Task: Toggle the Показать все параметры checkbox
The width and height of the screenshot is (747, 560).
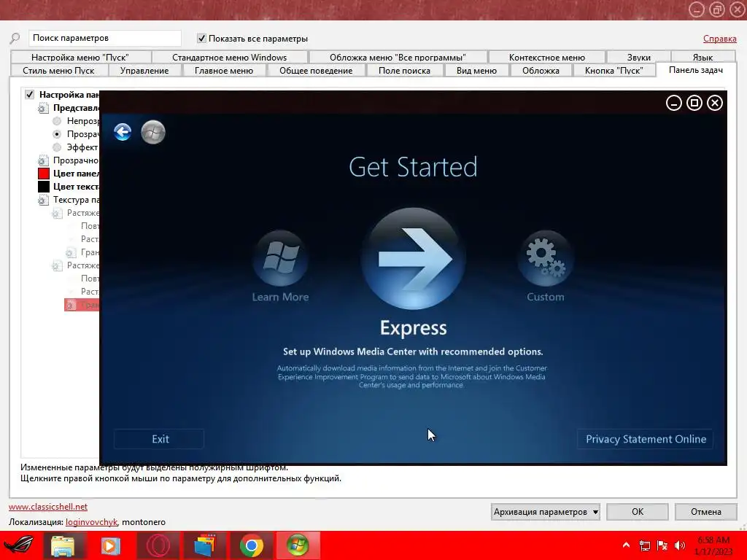Action: 201,39
